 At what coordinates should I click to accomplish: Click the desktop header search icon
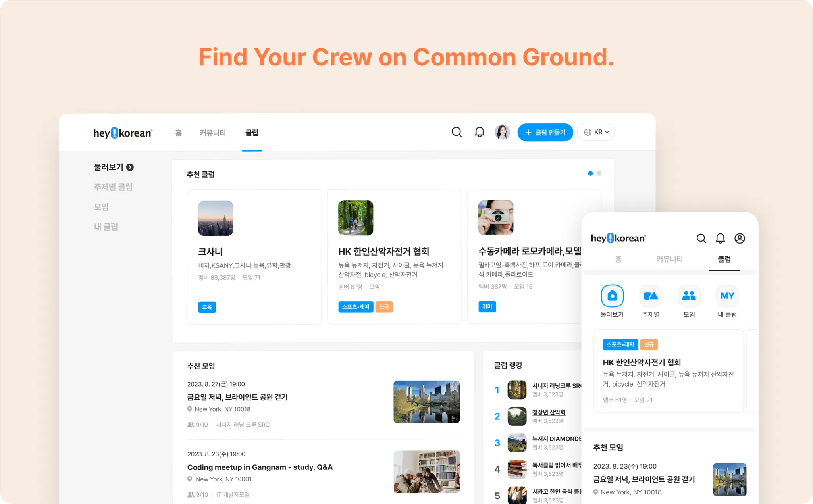click(457, 132)
